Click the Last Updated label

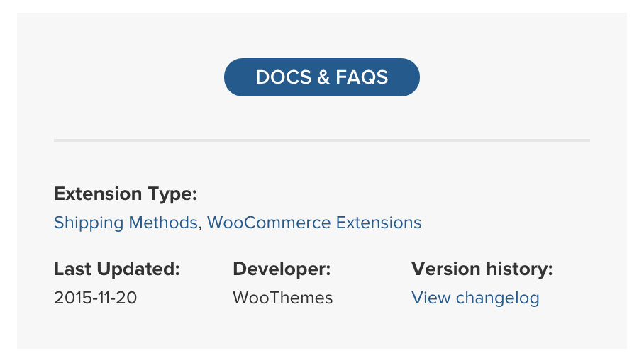pyautogui.click(x=116, y=269)
